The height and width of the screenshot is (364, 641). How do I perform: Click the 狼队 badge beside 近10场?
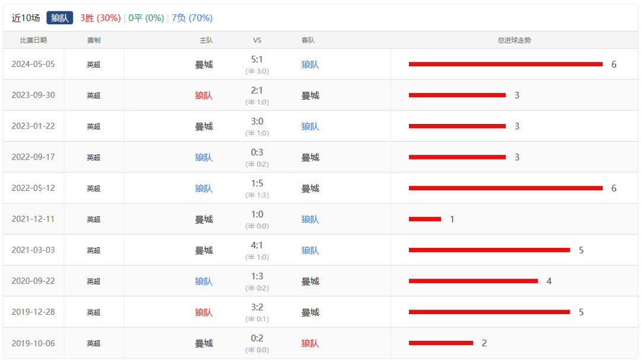(60, 18)
